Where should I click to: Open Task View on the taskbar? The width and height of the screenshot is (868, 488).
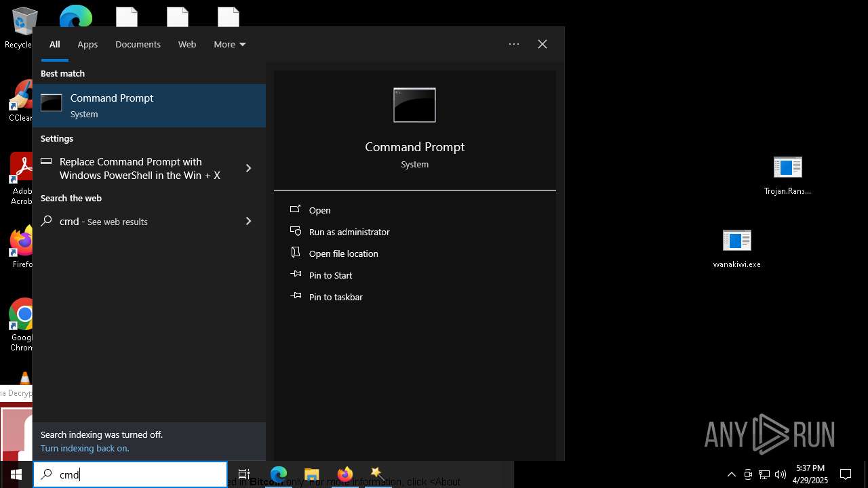244,474
